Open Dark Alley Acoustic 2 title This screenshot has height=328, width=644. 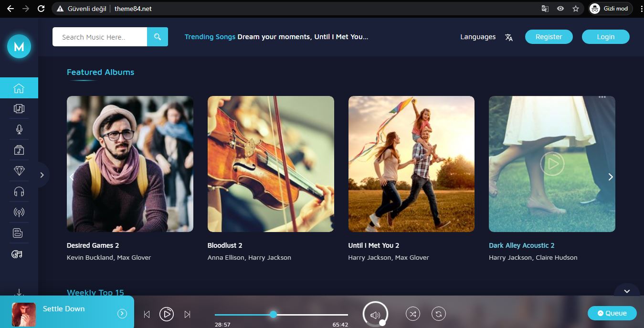click(522, 245)
